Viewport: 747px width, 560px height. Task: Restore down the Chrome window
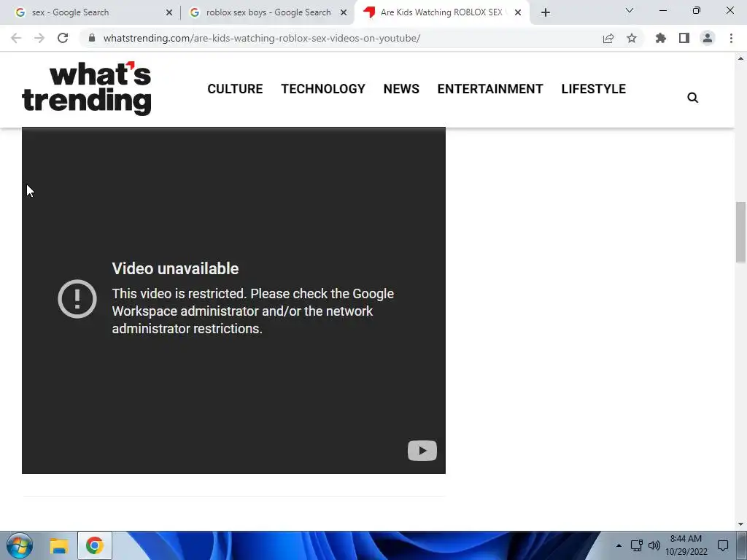tap(697, 10)
